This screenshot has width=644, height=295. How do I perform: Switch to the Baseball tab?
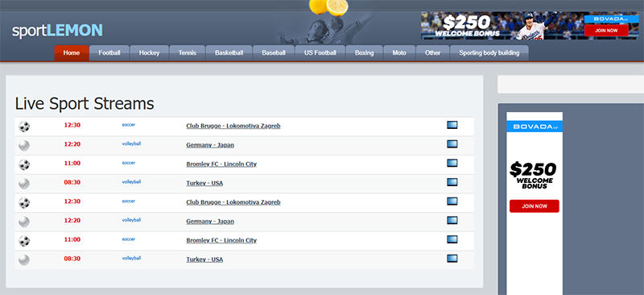274,53
